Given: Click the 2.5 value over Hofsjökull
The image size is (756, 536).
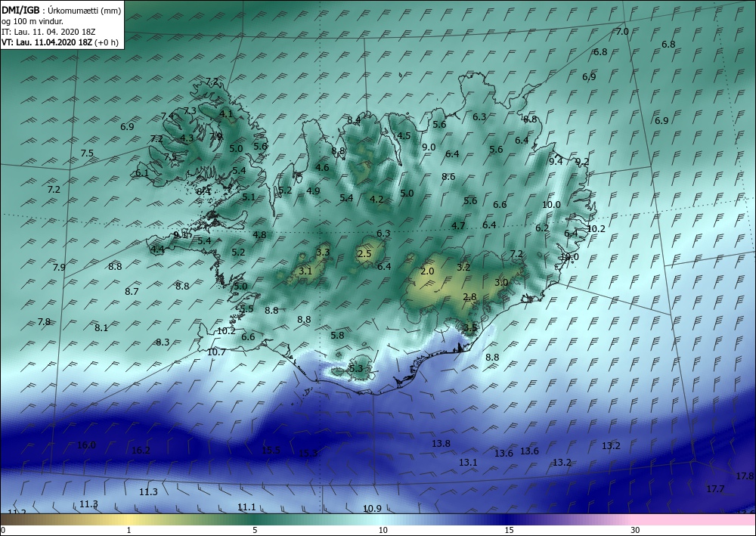Looking at the screenshot, I should [x=365, y=253].
